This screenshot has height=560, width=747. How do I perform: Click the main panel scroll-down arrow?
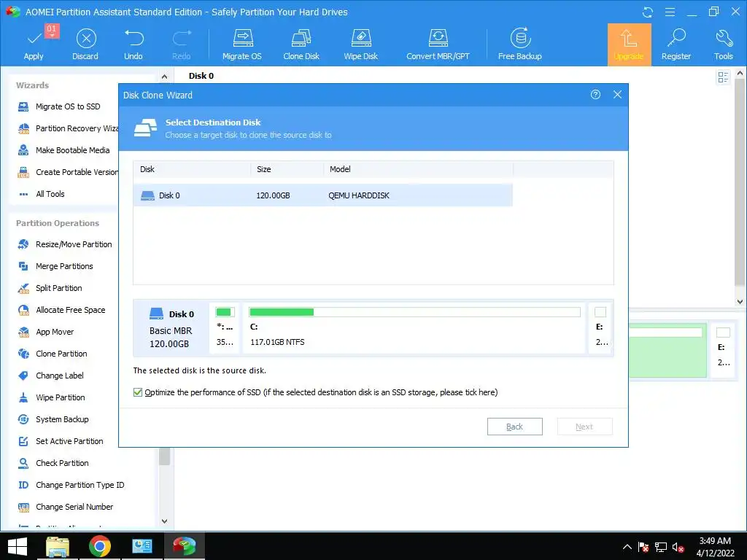tap(740, 301)
